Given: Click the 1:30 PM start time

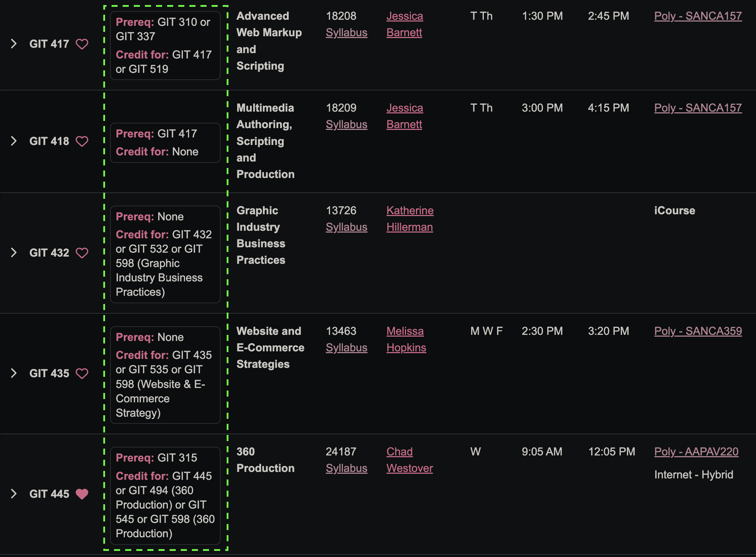Looking at the screenshot, I should (x=542, y=16).
